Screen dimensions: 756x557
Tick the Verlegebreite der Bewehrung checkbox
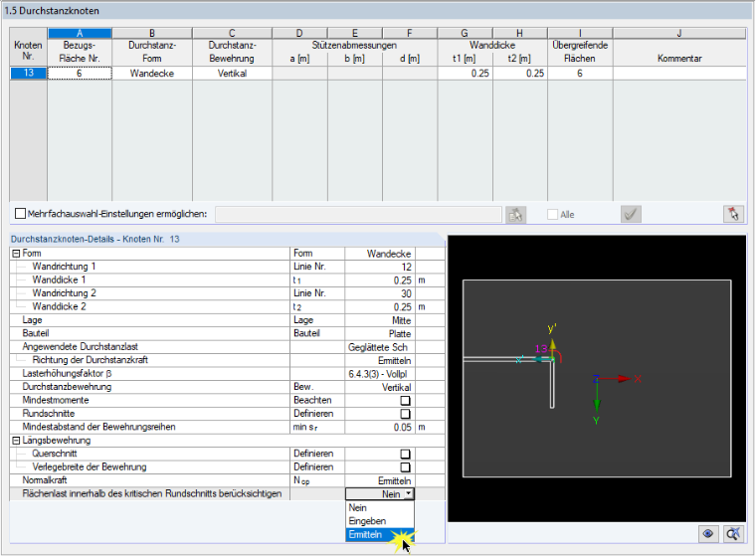pyautogui.click(x=406, y=467)
